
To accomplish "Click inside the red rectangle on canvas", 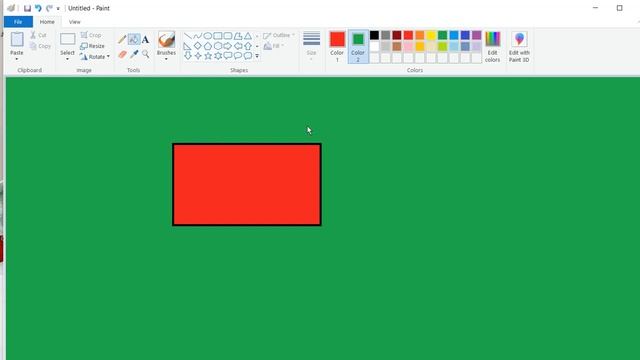I will (247, 184).
